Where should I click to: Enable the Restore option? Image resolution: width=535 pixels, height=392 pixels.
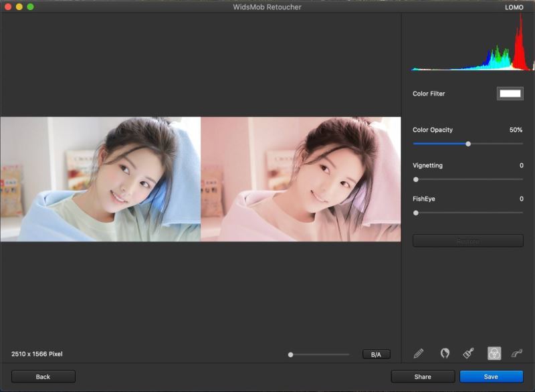tap(468, 241)
